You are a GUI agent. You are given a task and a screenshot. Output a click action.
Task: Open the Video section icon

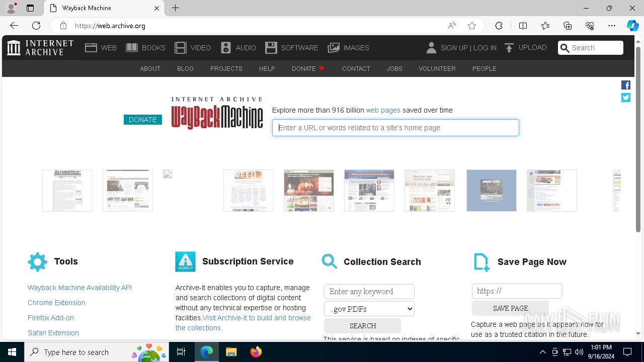(x=181, y=48)
